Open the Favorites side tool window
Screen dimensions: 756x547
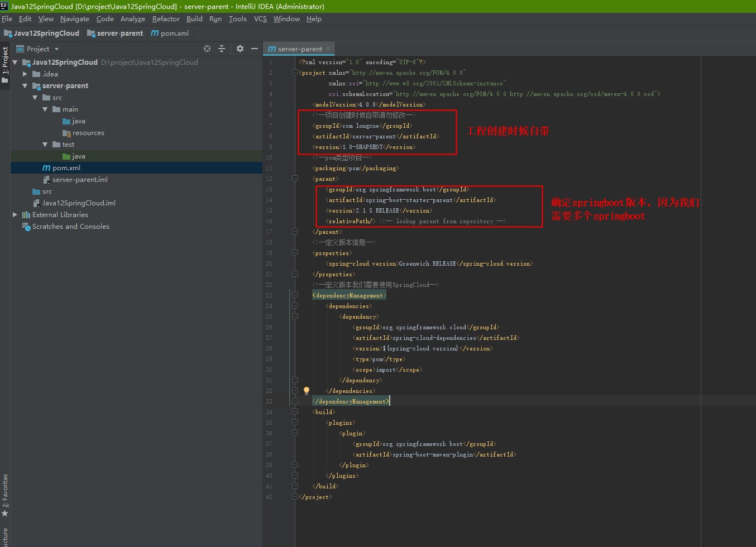(x=5, y=494)
